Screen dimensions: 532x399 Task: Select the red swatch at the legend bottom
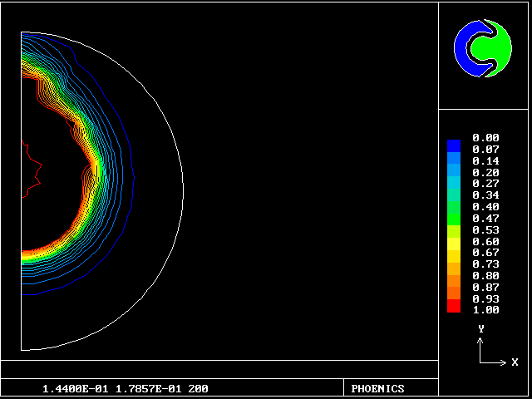(x=453, y=307)
